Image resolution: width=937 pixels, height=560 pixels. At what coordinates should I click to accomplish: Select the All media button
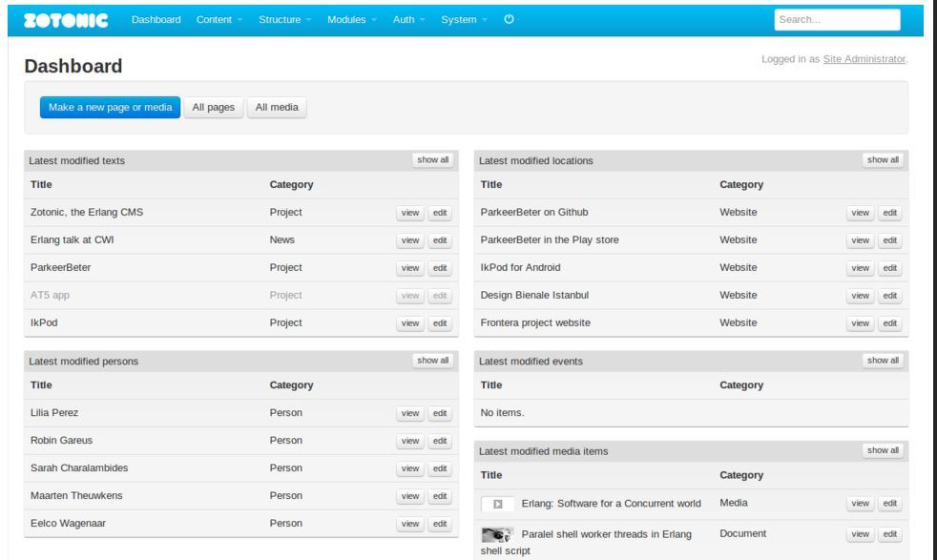276,108
